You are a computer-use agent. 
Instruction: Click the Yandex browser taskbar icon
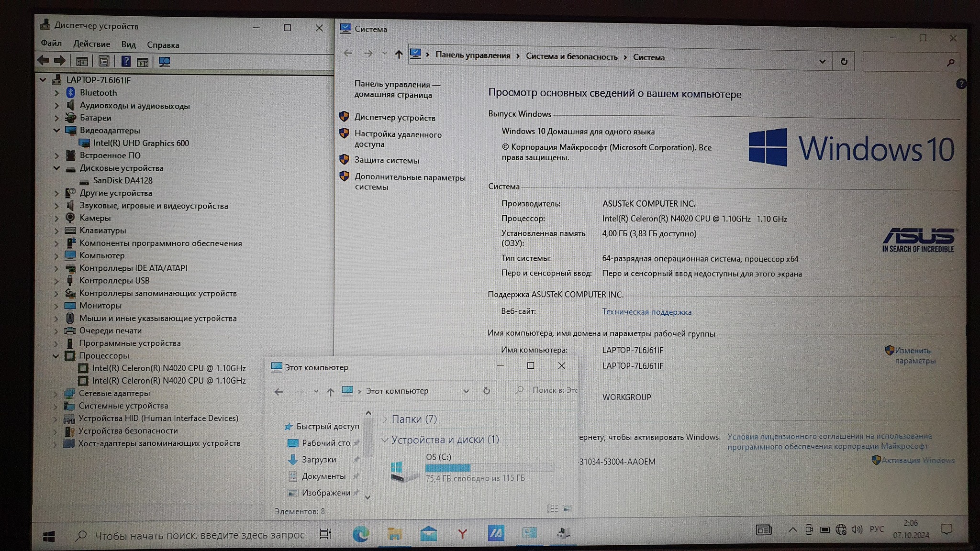pos(462,534)
